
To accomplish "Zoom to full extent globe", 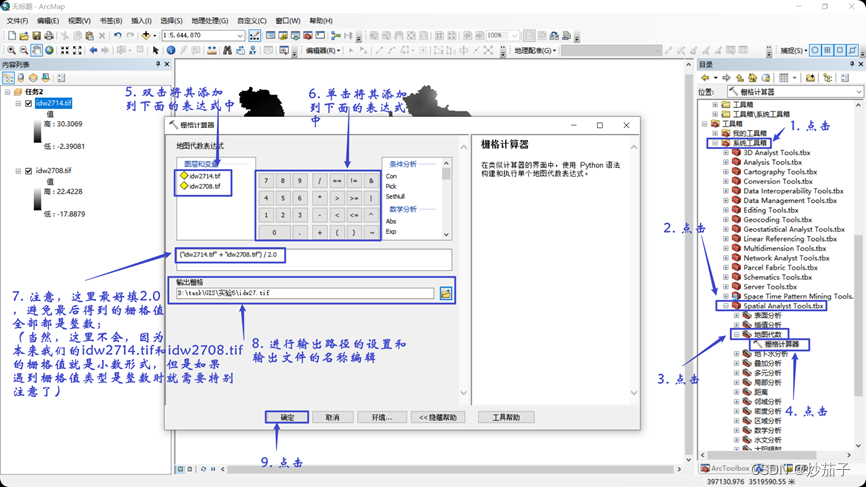I will (49, 50).
